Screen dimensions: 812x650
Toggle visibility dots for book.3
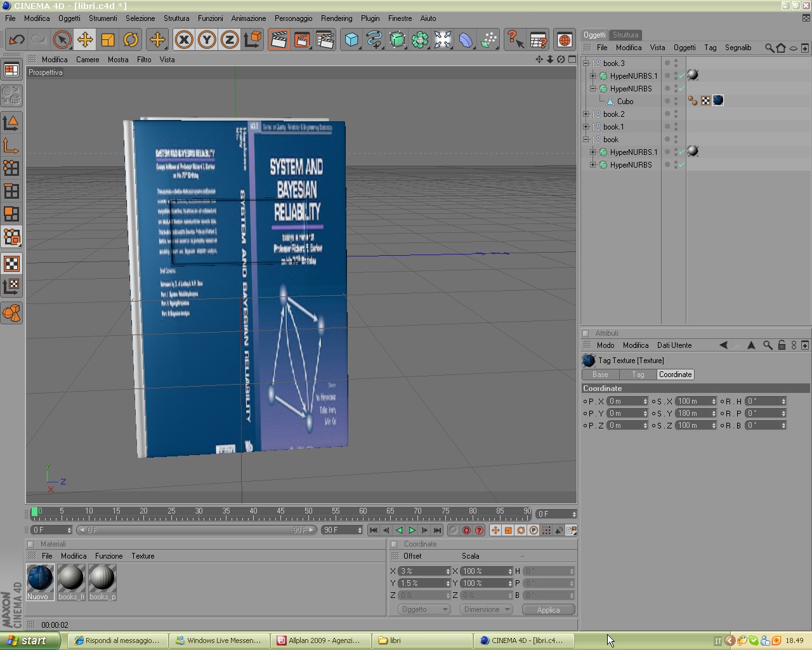pyautogui.click(x=676, y=63)
